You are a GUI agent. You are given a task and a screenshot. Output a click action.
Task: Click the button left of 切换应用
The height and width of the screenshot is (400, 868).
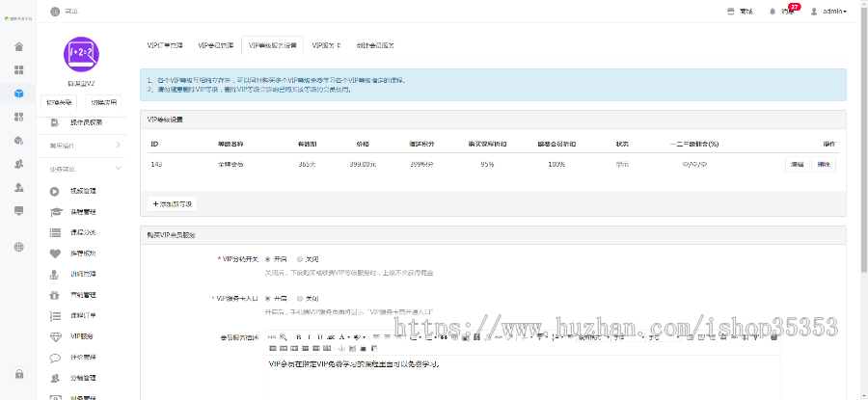pos(59,103)
